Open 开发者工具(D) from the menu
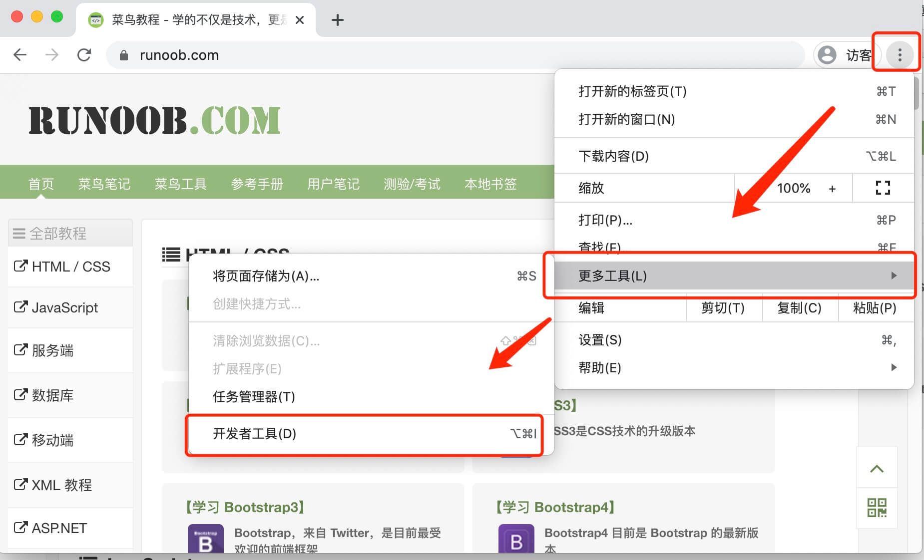The height and width of the screenshot is (560, 924). pyautogui.click(x=254, y=434)
